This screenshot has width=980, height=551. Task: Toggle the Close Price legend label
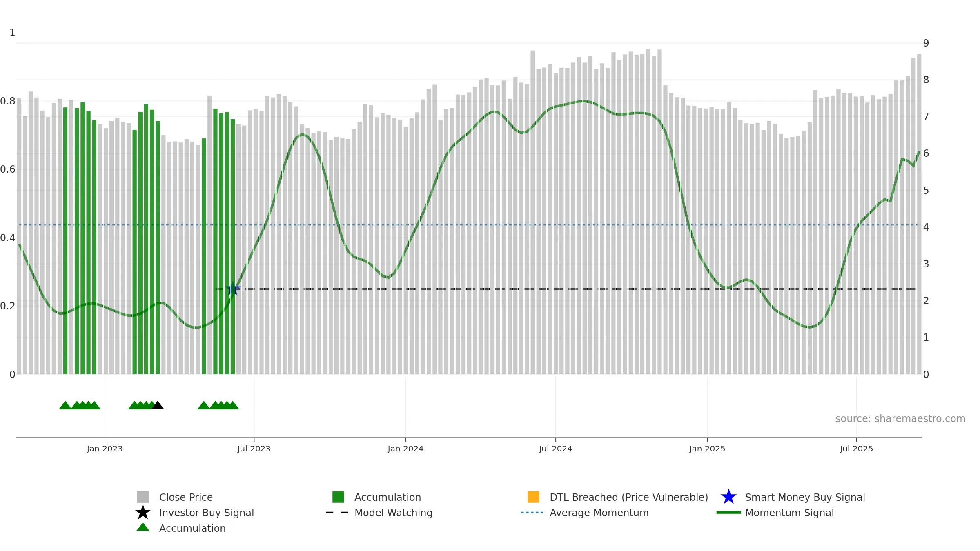186,497
